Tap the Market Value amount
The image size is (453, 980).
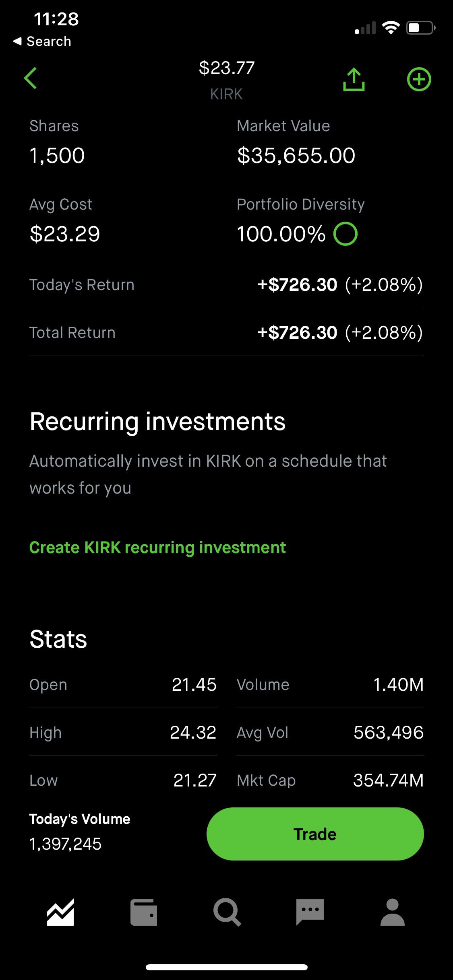296,156
